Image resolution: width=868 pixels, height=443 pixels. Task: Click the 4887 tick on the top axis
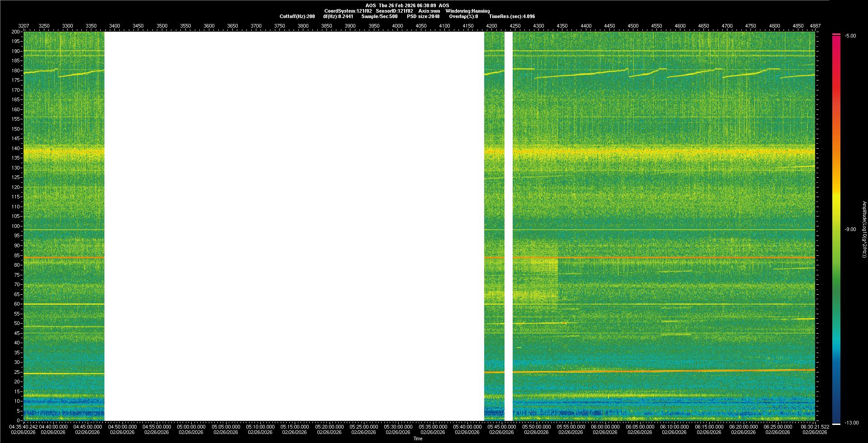pos(815,26)
